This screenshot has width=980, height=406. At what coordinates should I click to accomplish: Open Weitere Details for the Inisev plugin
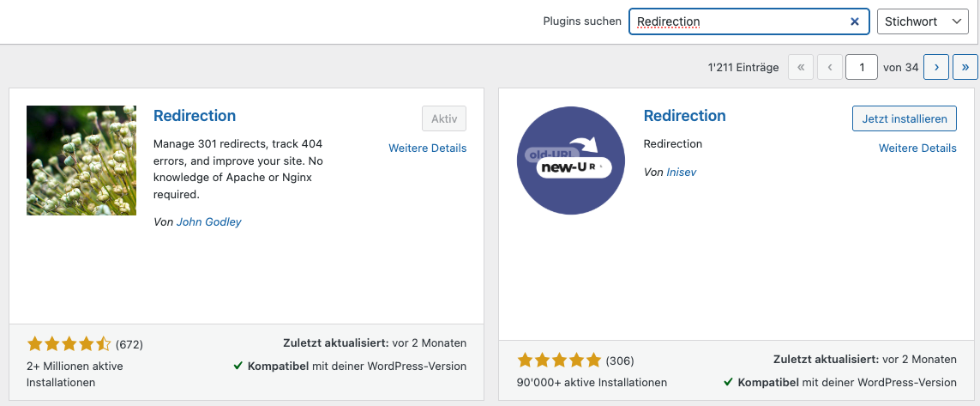(x=917, y=148)
